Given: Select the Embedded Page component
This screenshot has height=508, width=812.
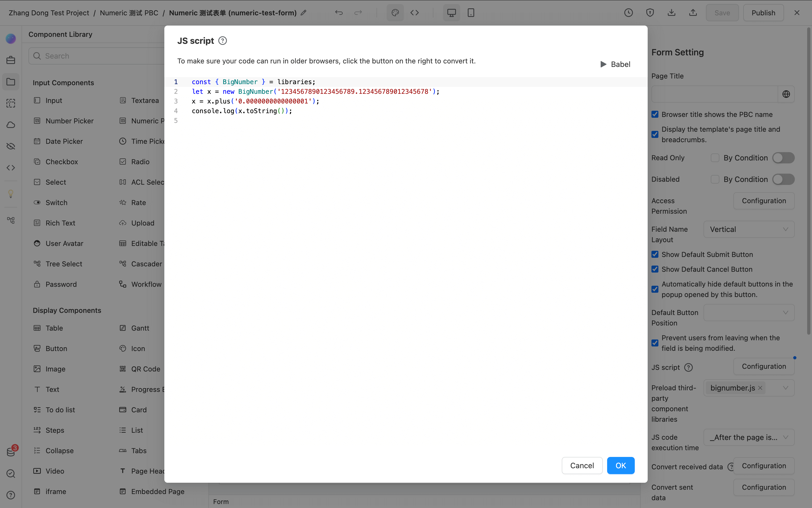Looking at the screenshot, I should [152, 492].
